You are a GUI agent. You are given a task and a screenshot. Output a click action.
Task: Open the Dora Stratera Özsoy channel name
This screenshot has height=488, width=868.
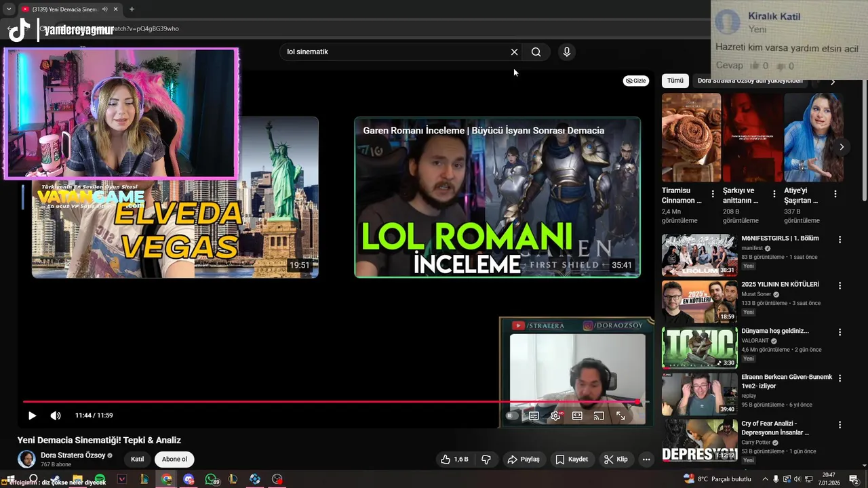click(73, 455)
